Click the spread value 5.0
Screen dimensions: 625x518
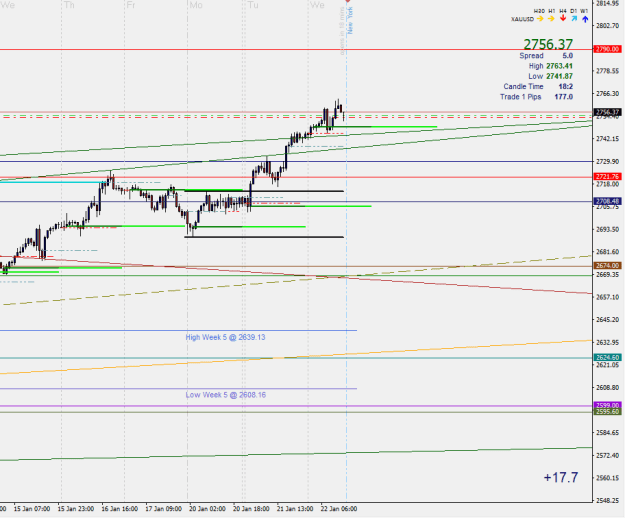coord(568,56)
